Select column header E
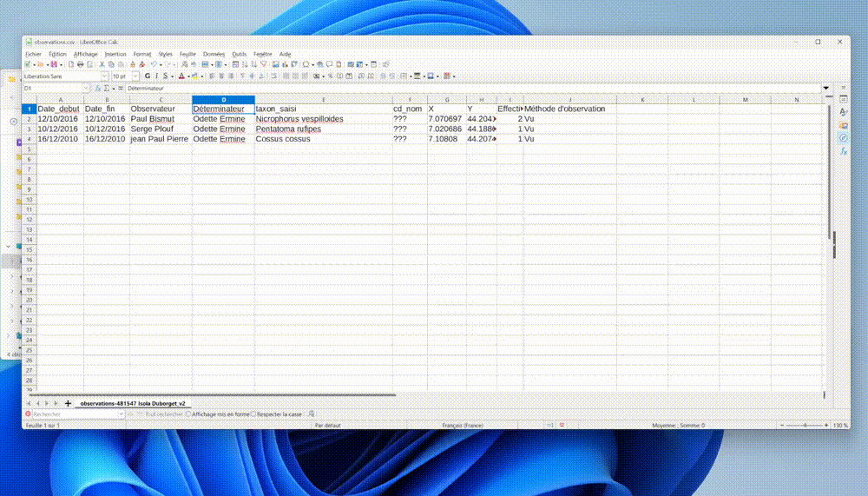This screenshot has width=868, height=496. click(x=323, y=100)
